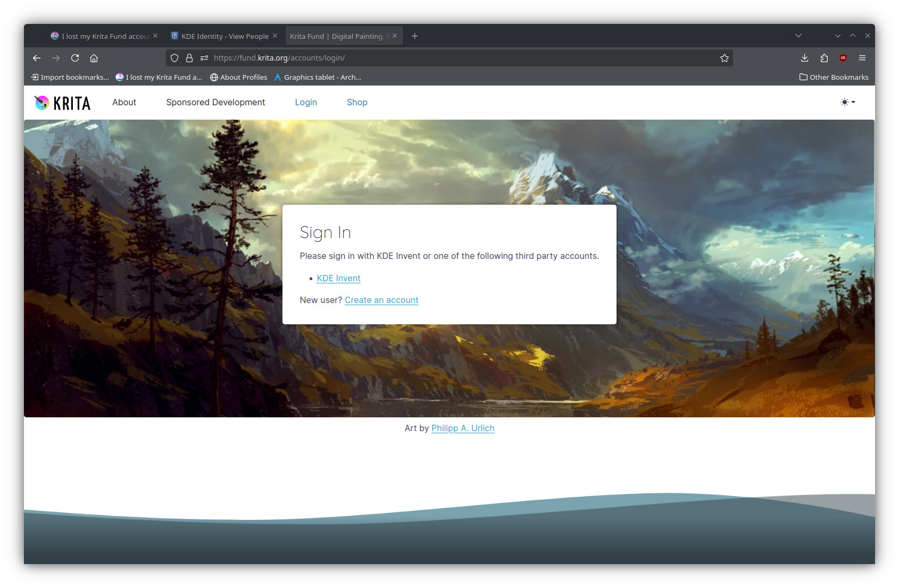Open the 'Graphics tablet - Arch...' bookmark
Viewport: 899px width, 588px height.
click(x=317, y=77)
